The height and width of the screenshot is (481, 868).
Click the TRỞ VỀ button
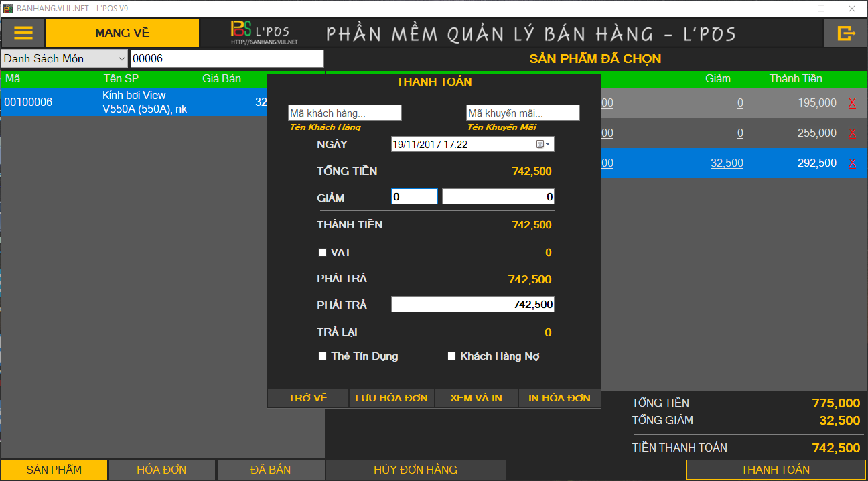308,398
